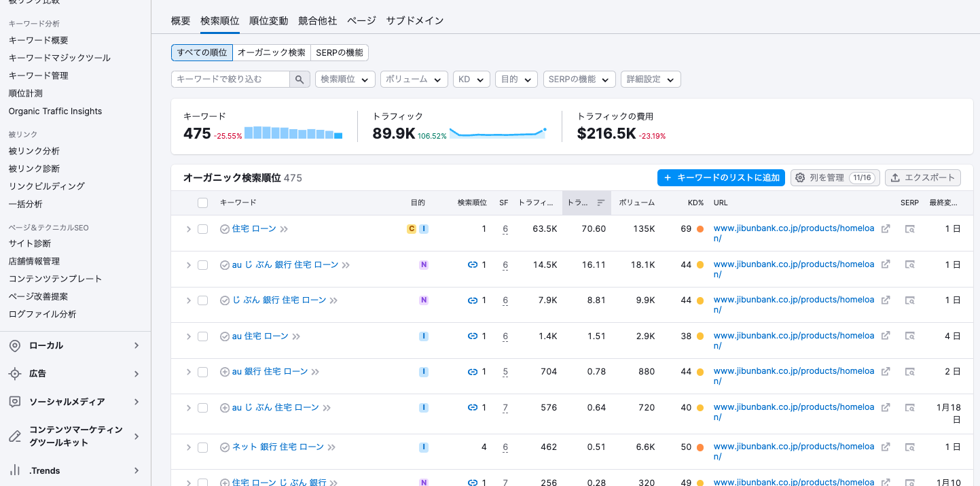Click the sitelink chain icon in au 住宅 ローン row
Image resolution: width=980 pixels, height=486 pixels.
473,336
